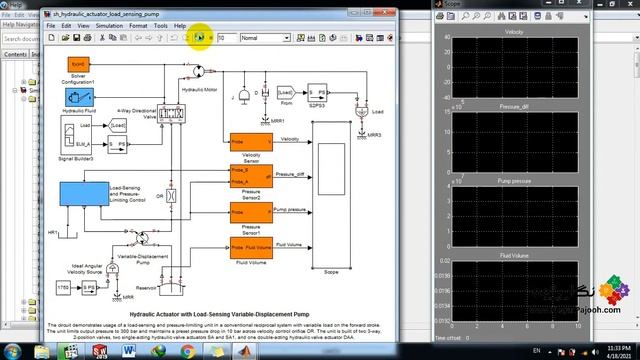
Task: Autoscale Scope axes with binoculars icon
Action: click(502, 16)
